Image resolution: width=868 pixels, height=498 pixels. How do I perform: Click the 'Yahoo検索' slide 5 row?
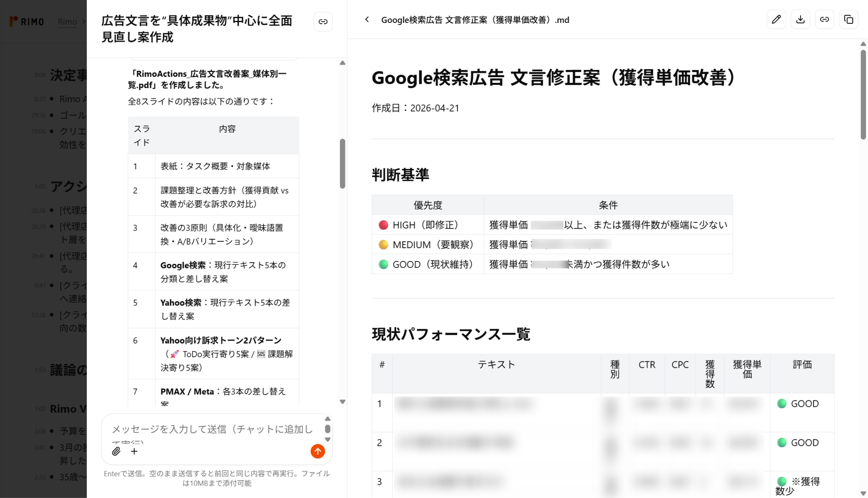pyautogui.click(x=214, y=309)
